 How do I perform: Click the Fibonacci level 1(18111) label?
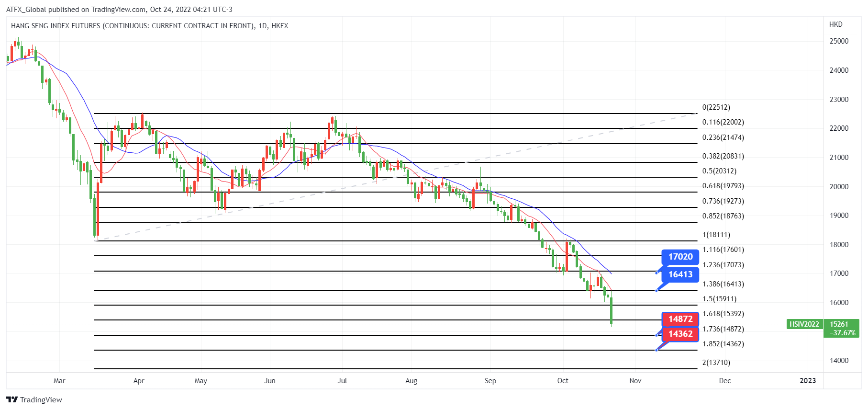point(716,235)
